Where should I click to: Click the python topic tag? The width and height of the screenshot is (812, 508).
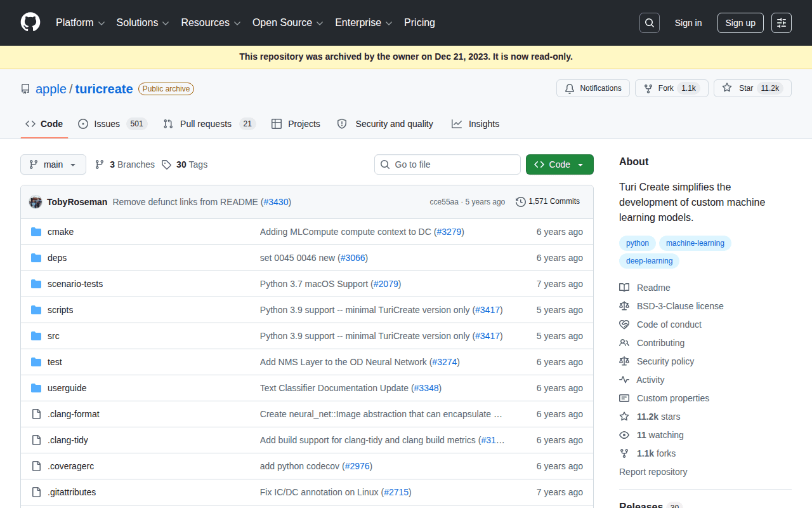638,243
